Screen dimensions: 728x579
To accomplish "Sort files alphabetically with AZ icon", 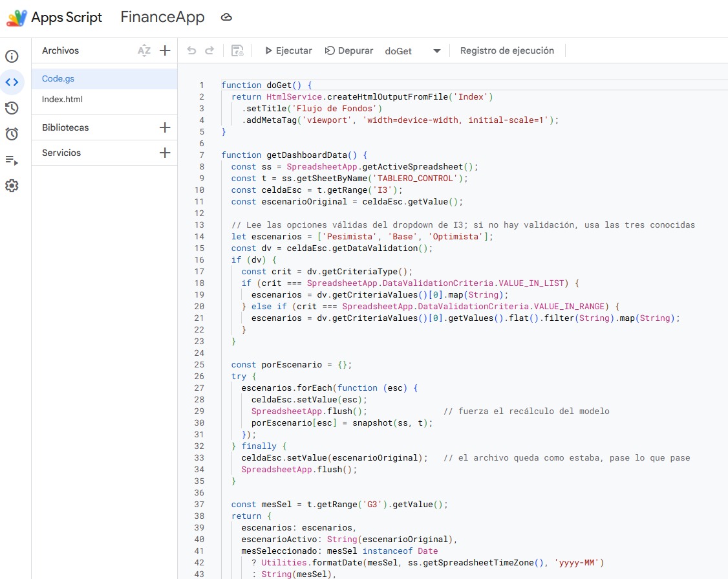I will pyautogui.click(x=144, y=50).
